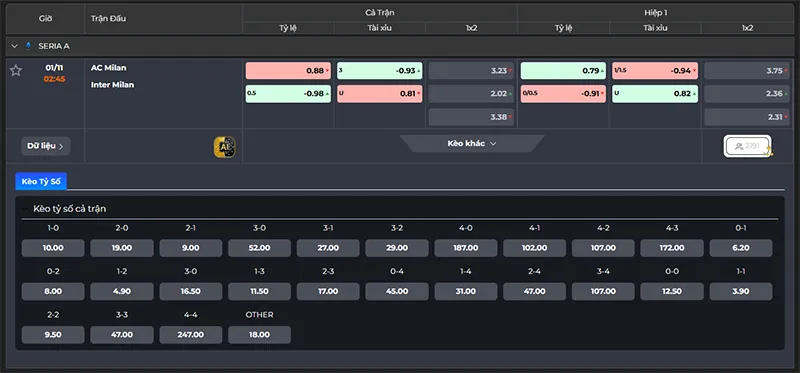
Task: Pick over 3 goals odds -0.93
Action: tap(380, 71)
